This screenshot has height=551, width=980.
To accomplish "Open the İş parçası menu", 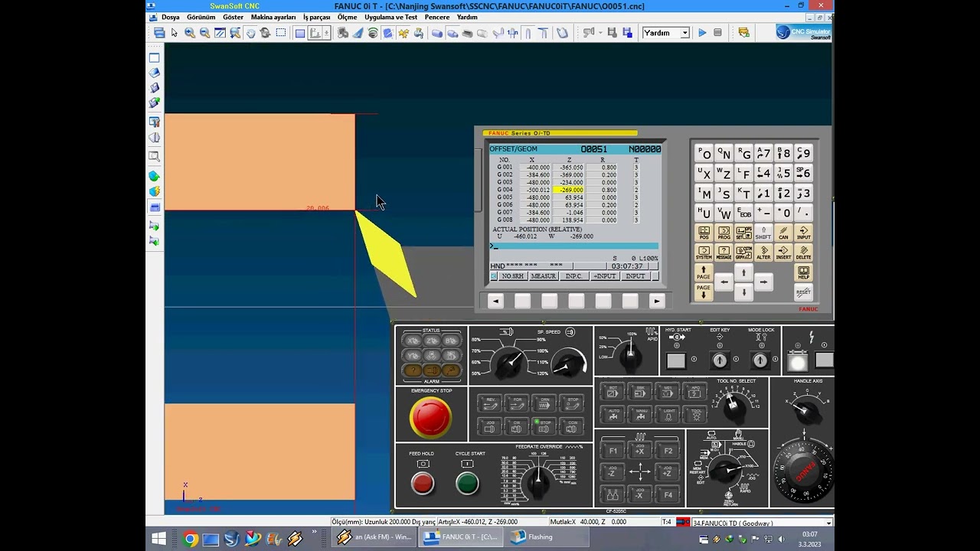I will [316, 17].
